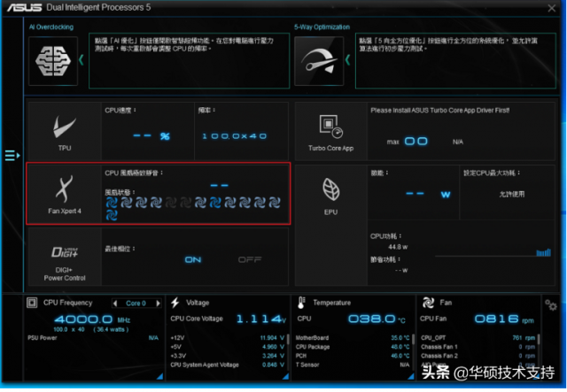Click the fan status icon on second row
Image resolution: width=567 pixels, height=392 pixels.
pyautogui.click(x=112, y=216)
